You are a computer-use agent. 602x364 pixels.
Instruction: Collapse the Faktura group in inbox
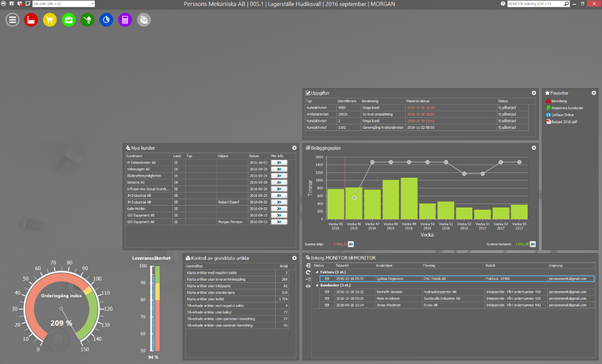tap(317, 272)
